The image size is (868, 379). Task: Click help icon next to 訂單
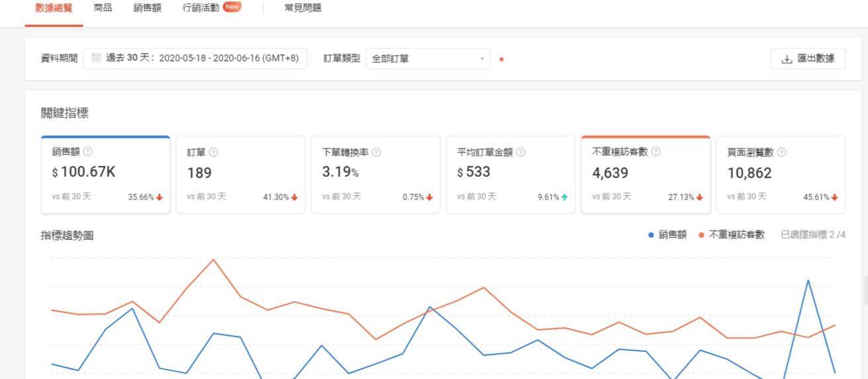click(x=213, y=152)
